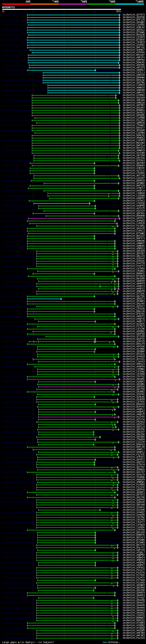Image resolution: width=146 pixels, height=644 pixels.
Task: Click label UniRef100_P12331
Action: tap(134, 455)
